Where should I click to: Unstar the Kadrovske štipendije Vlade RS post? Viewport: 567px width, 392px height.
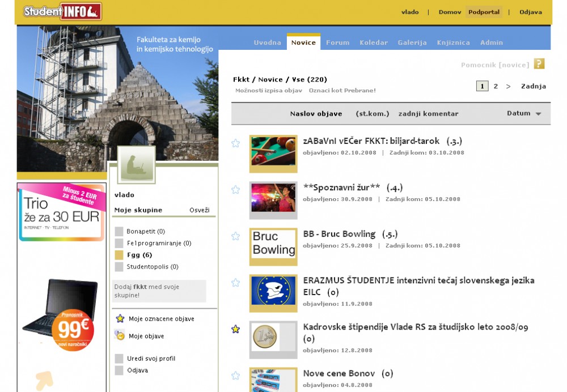point(235,329)
